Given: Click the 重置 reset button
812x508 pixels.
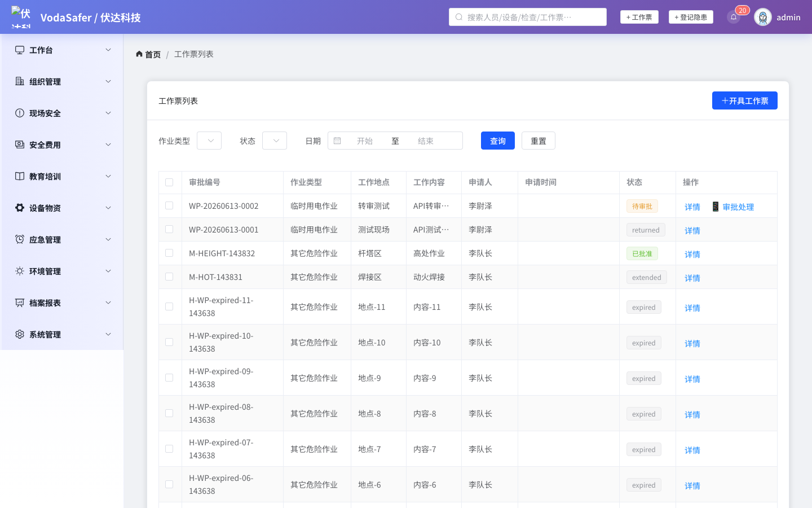Looking at the screenshot, I should click(x=539, y=141).
